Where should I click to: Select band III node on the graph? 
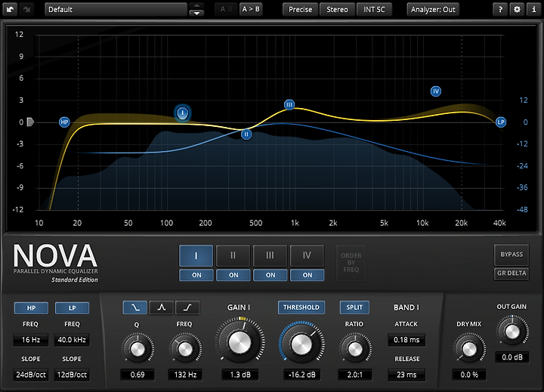289,104
